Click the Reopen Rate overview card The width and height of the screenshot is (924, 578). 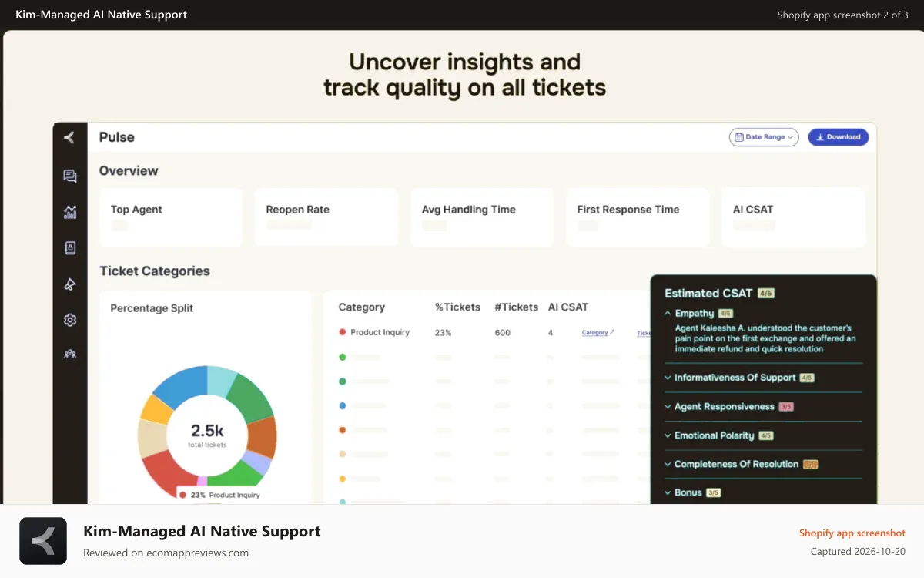pyautogui.click(x=326, y=217)
